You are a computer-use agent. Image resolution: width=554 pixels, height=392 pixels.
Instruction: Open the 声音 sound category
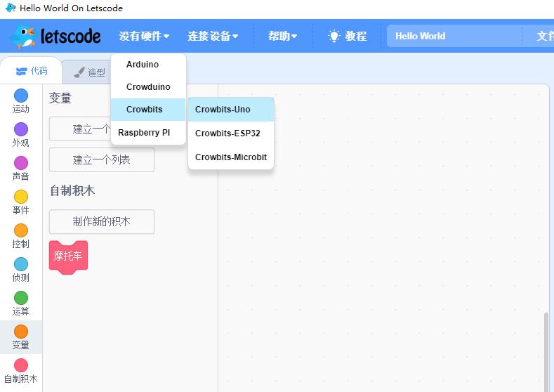coord(21,169)
